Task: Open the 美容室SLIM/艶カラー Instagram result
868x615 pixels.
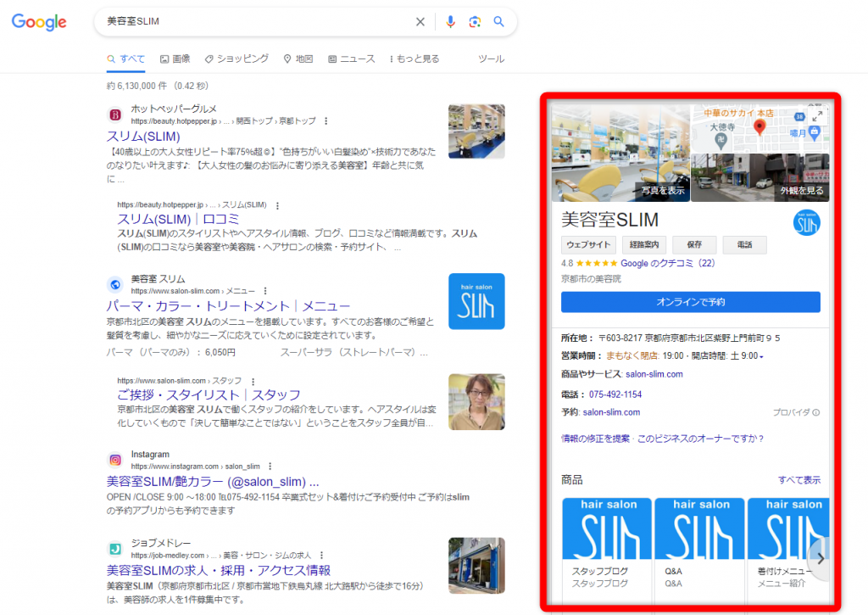Action: tap(213, 482)
